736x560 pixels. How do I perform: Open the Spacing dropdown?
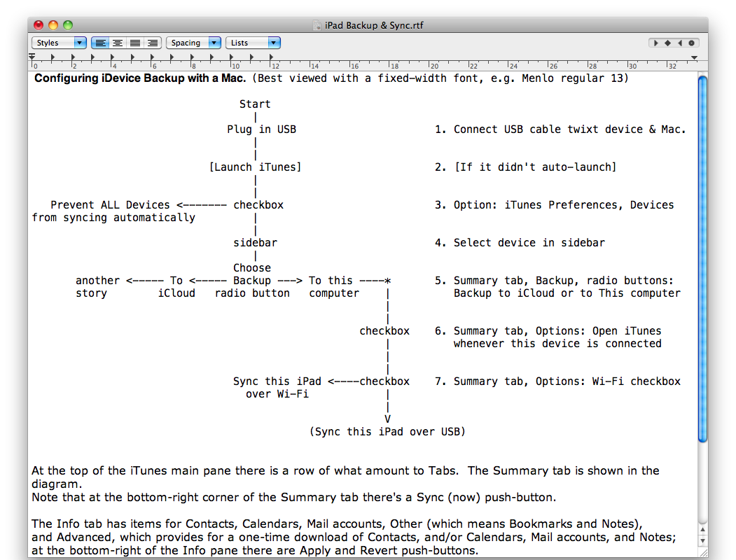(193, 43)
